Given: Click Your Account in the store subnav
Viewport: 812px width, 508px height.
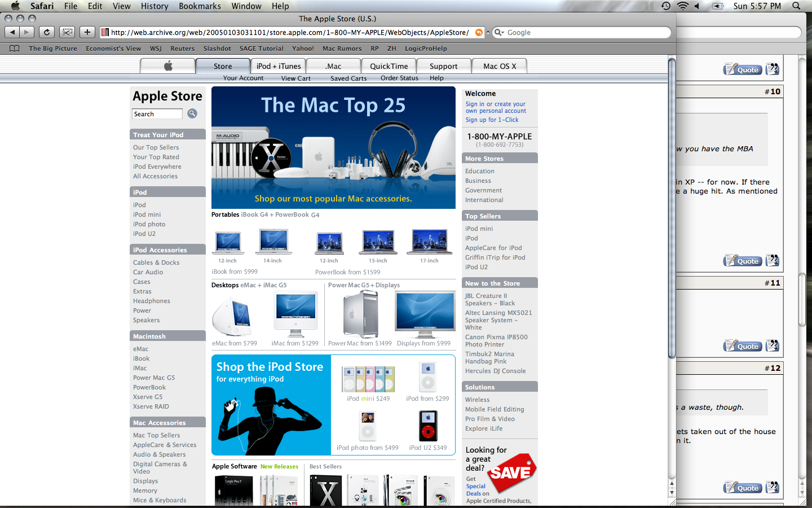Looking at the screenshot, I should tap(243, 78).
